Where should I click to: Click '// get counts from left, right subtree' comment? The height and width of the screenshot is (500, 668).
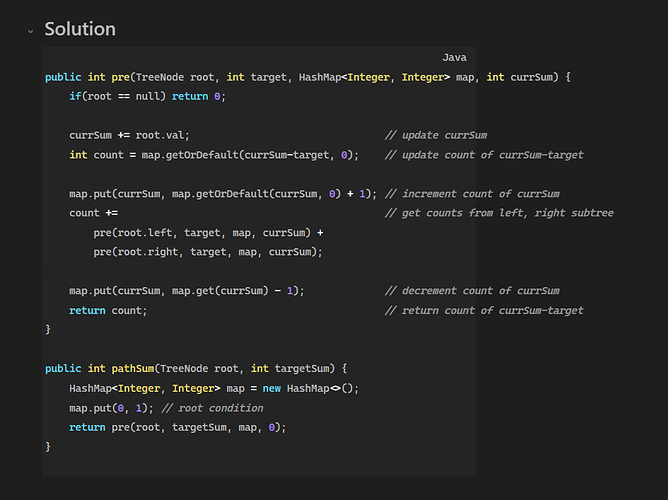pos(499,213)
